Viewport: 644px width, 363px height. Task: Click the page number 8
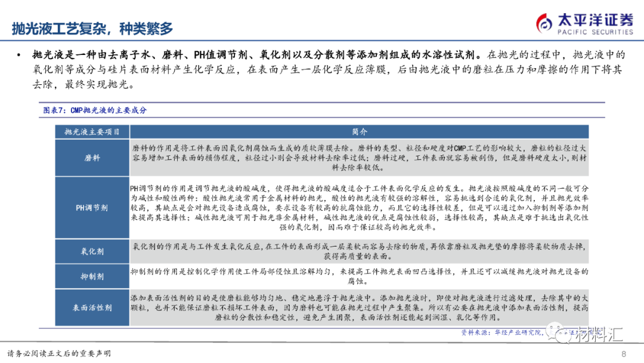[x=624, y=354]
